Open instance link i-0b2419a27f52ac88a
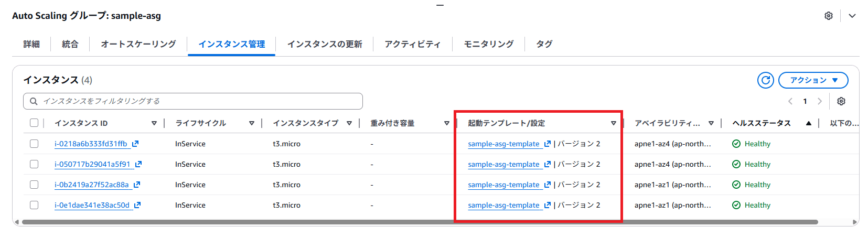This screenshot has height=237, width=868. pyautogui.click(x=92, y=185)
